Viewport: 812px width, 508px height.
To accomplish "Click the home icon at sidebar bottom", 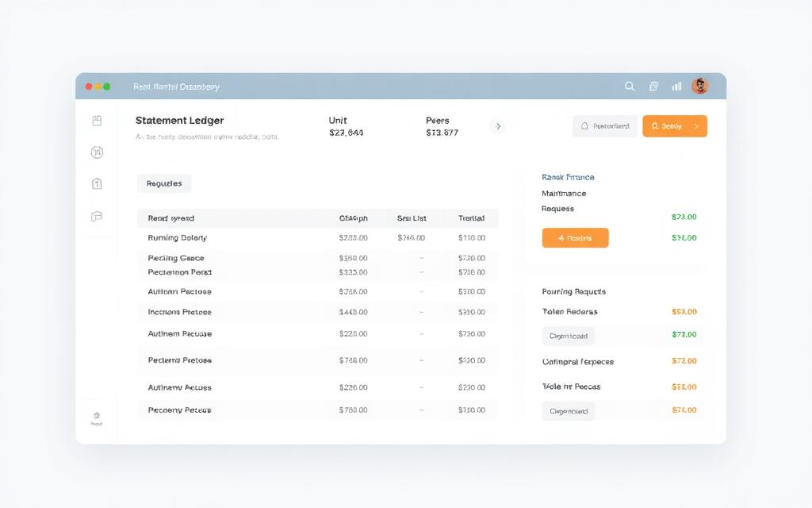I will pyautogui.click(x=96, y=418).
